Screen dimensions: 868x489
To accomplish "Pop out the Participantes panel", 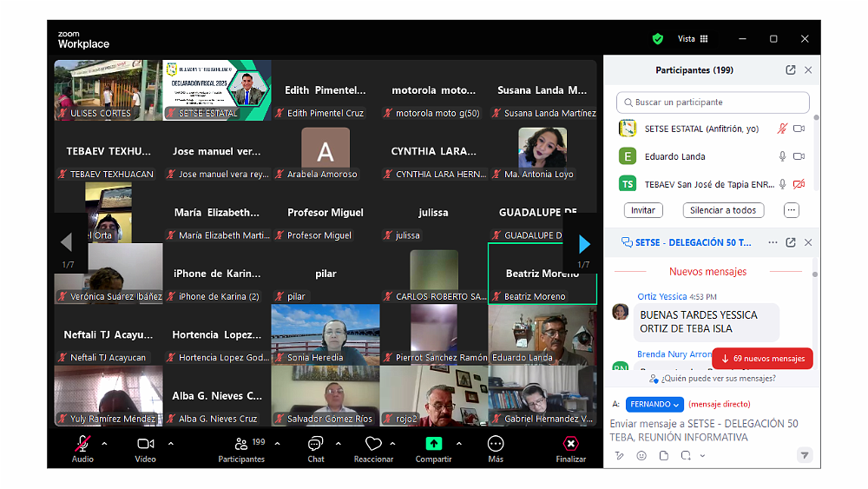I will coord(790,70).
